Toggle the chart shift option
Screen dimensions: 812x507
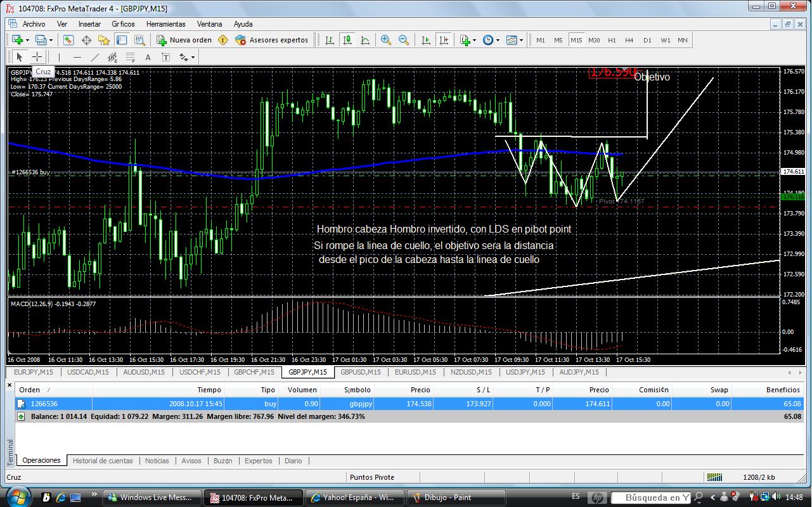coord(444,40)
